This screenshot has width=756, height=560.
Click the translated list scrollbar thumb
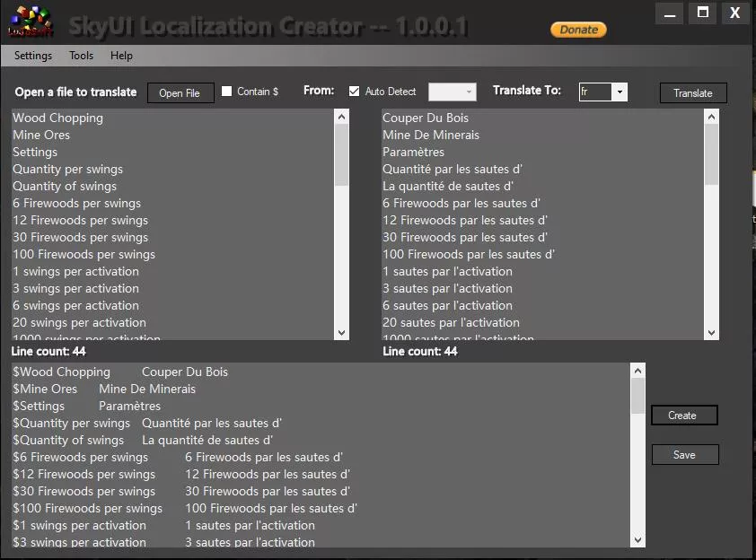click(712, 154)
